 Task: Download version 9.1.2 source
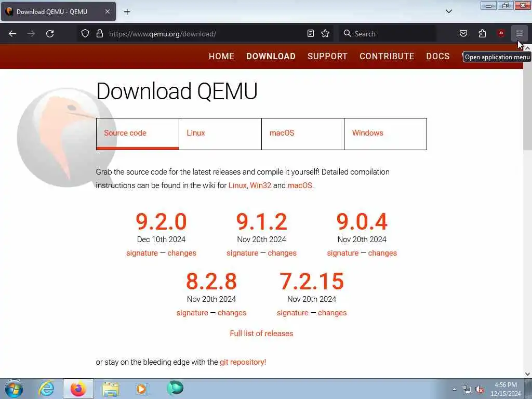tap(262, 222)
